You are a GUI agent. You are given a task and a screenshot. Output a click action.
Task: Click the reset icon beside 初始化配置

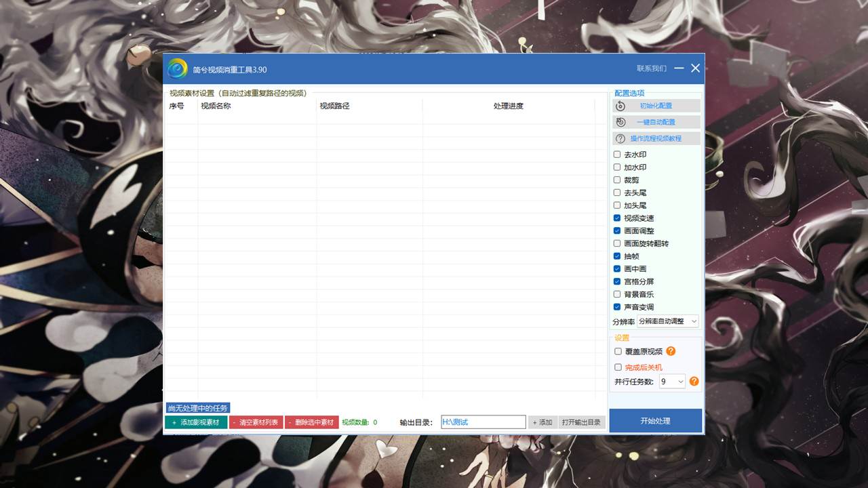(620, 106)
